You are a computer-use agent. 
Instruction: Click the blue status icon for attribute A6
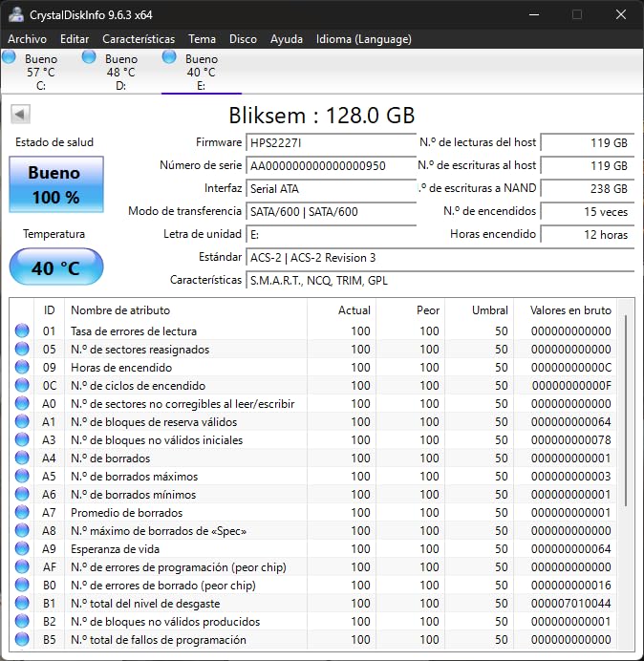point(22,494)
